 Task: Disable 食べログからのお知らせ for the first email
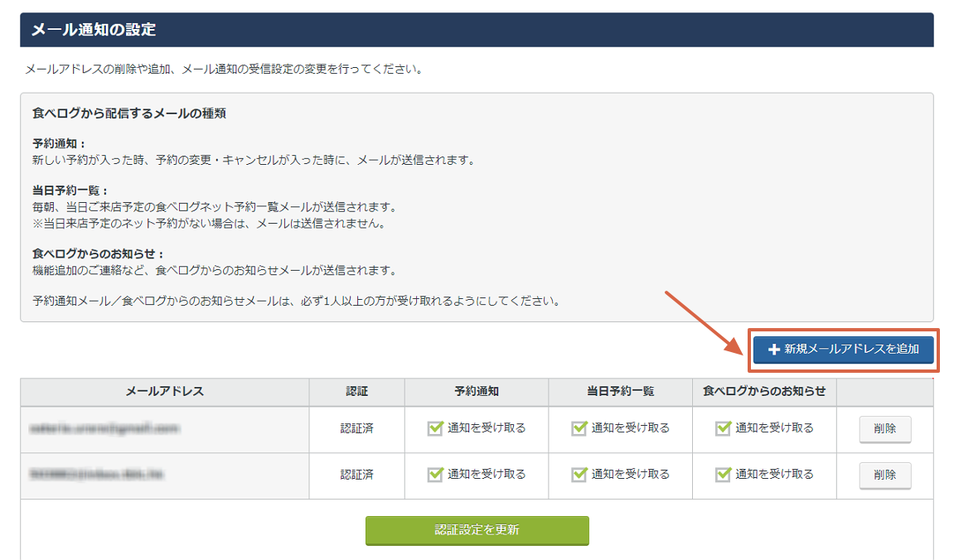point(724,428)
